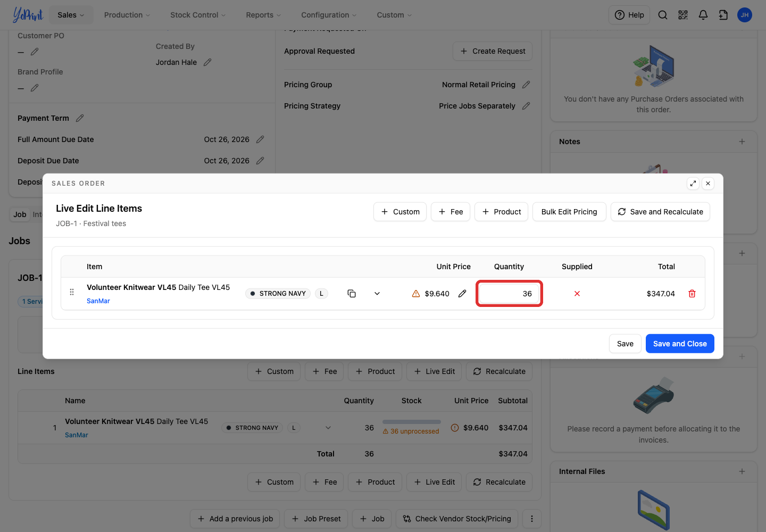This screenshot has height=532, width=766.
Task: Open the Custom menu in navbar
Action: (x=394, y=15)
